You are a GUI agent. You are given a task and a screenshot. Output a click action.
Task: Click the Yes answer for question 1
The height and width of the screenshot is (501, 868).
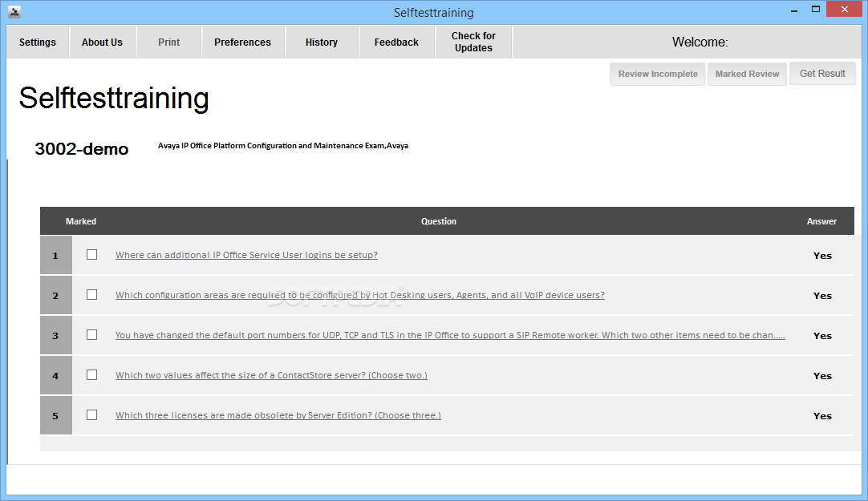(x=822, y=256)
